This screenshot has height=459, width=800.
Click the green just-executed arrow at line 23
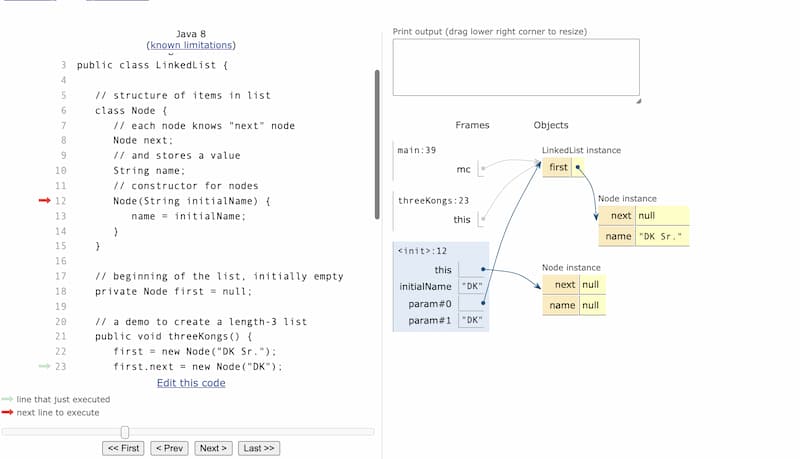(45, 366)
